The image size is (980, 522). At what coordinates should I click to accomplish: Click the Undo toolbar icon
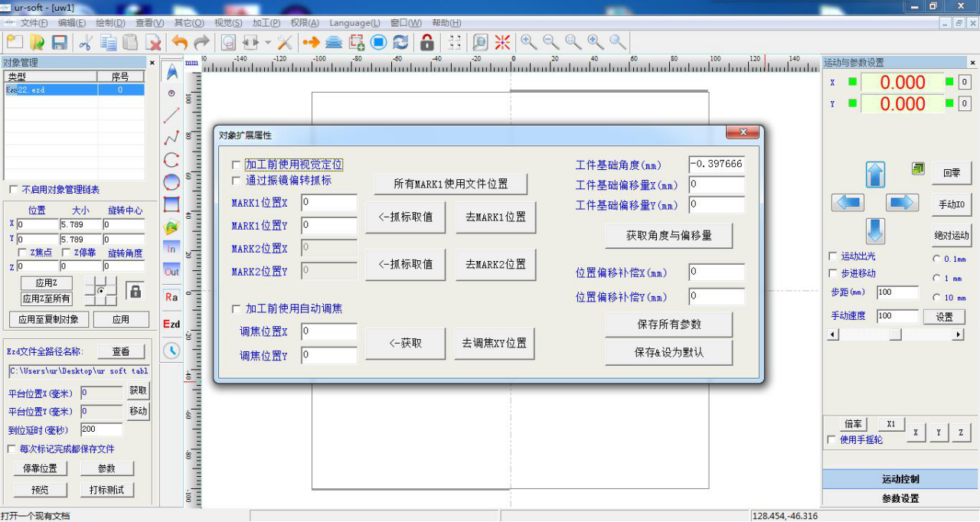click(179, 42)
